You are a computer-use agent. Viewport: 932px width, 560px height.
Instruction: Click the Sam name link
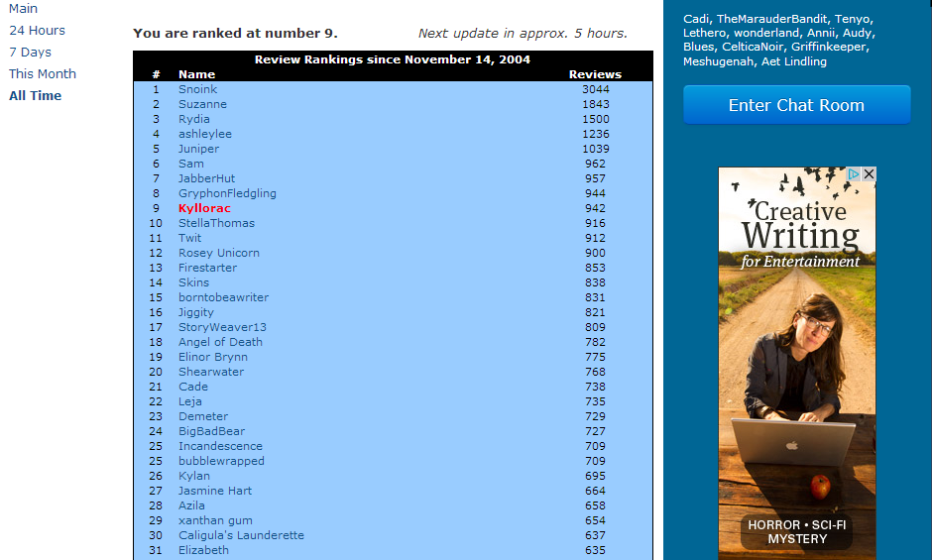tap(190, 164)
